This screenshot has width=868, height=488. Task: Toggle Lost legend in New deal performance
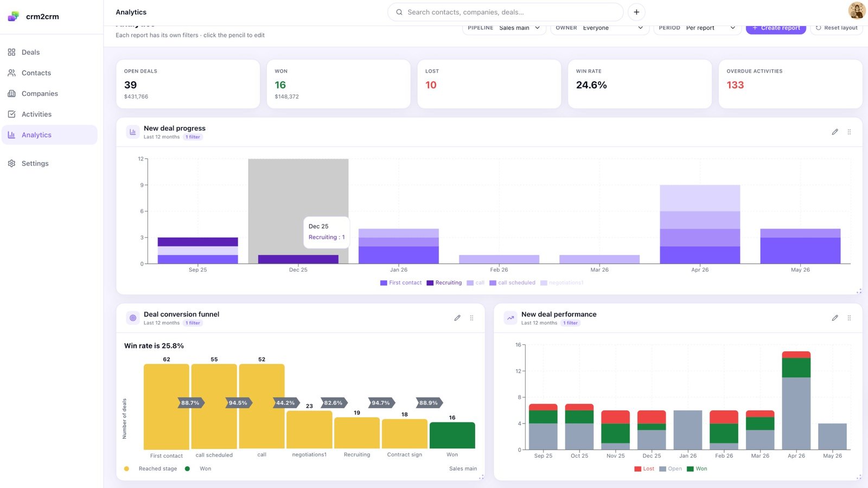(x=644, y=469)
